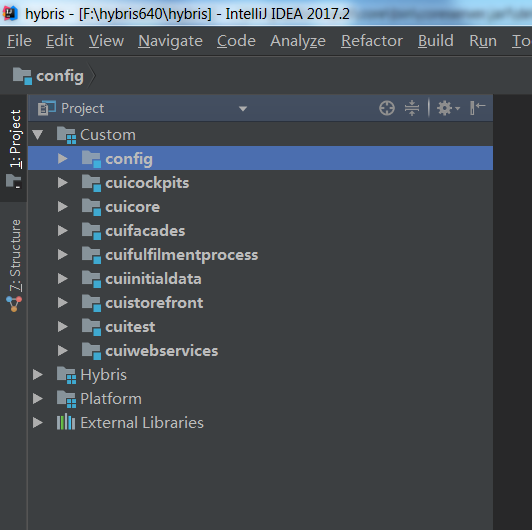The width and height of the screenshot is (532, 530).
Task: Expand the cuifacades module
Action: pyautogui.click(x=62, y=231)
